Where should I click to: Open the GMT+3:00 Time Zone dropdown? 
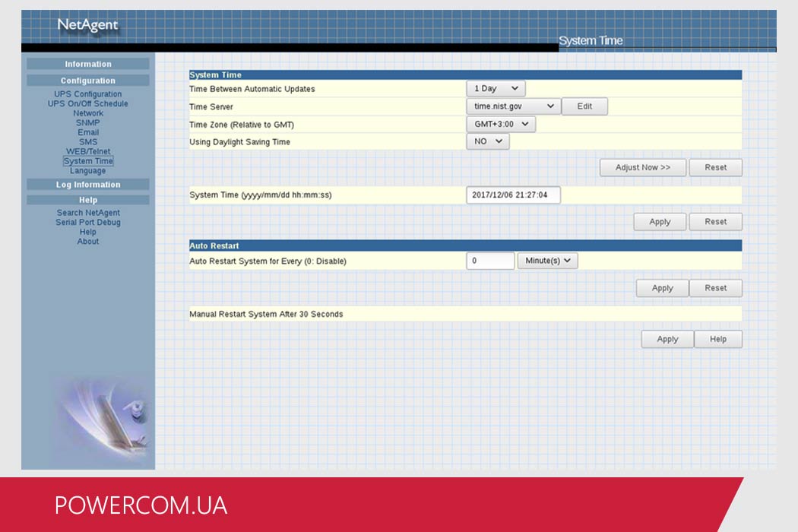[x=500, y=124]
